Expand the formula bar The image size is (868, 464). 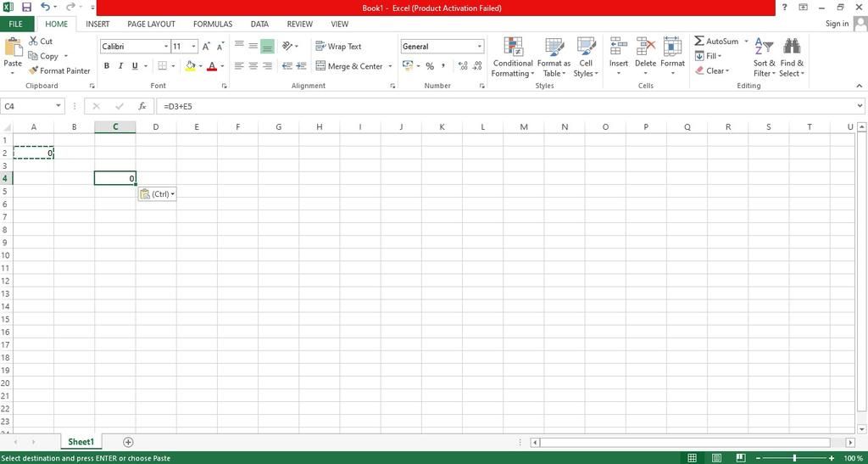[860, 106]
